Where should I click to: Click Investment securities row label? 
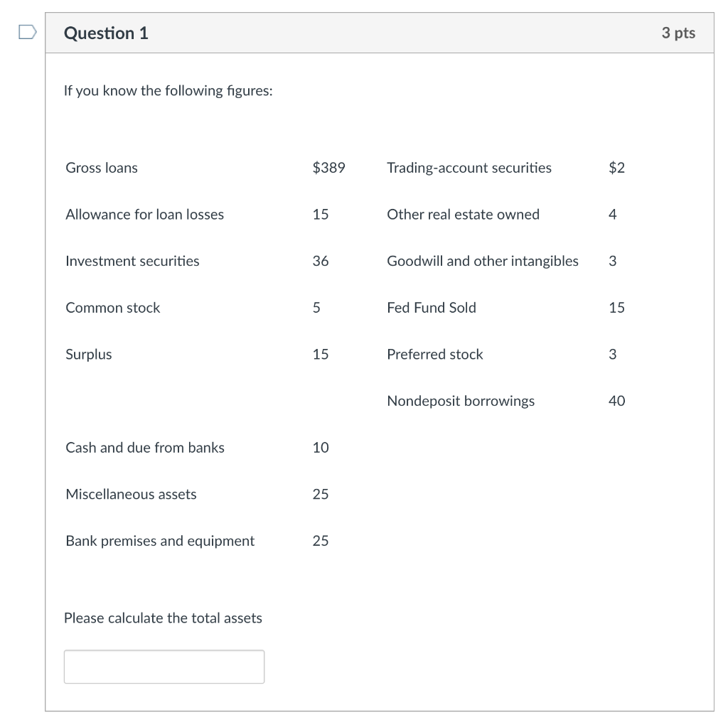(x=132, y=261)
